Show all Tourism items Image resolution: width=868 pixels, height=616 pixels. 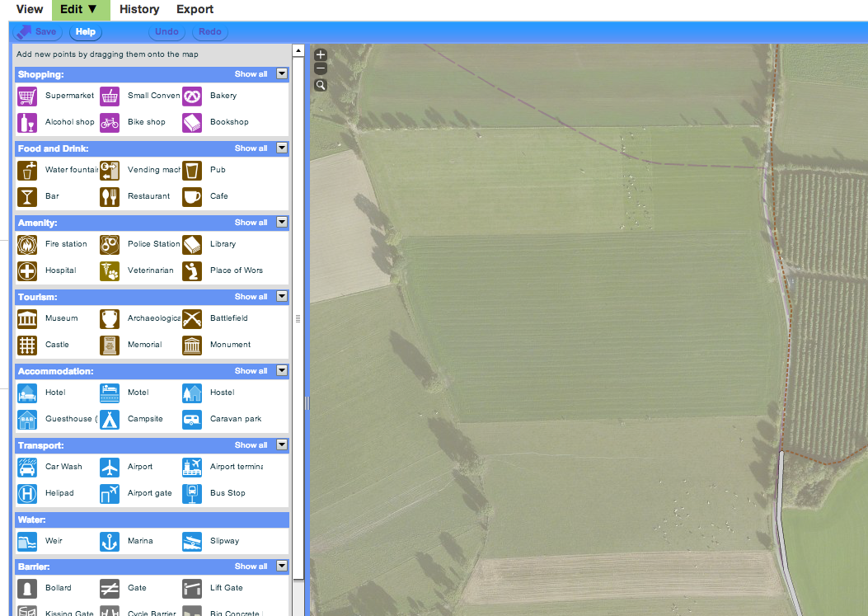251,296
